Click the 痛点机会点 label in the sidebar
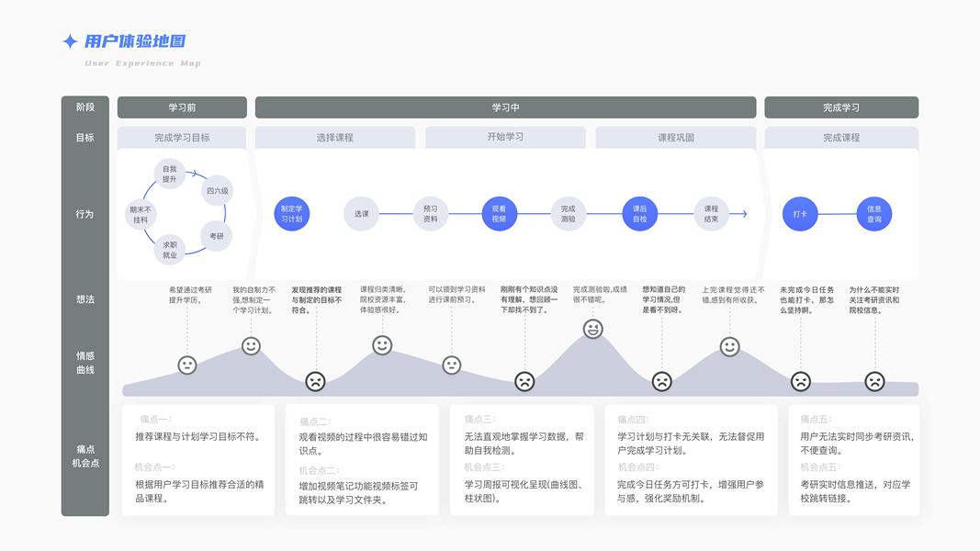The width and height of the screenshot is (980, 551). point(85,456)
